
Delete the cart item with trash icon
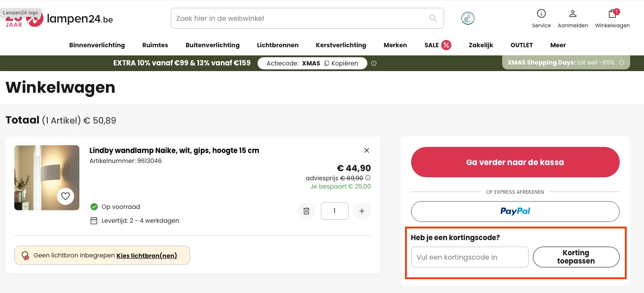[x=306, y=211]
